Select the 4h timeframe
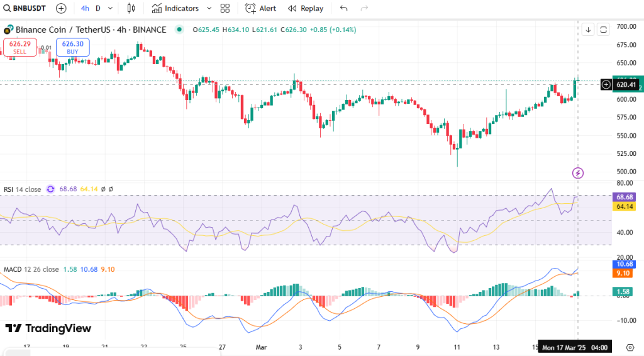Viewport: 644px width, 356px height. pyautogui.click(x=85, y=8)
